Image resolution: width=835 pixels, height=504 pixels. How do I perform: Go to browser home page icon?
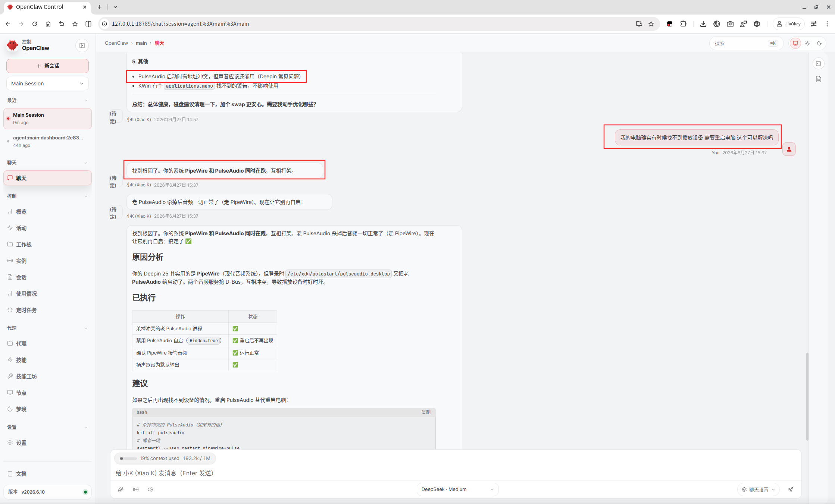[x=48, y=24]
